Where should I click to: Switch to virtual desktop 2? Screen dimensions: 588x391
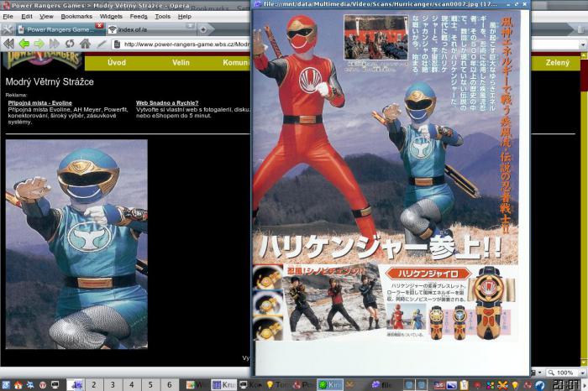(x=94, y=384)
